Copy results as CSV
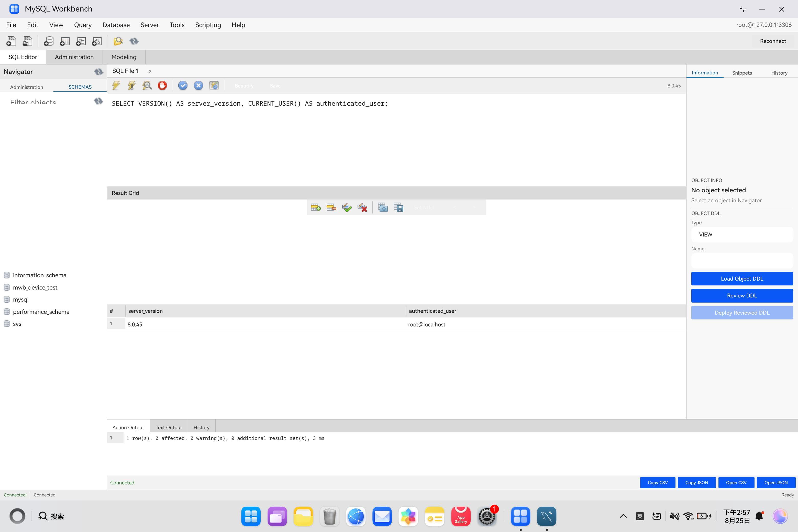 click(658, 482)
